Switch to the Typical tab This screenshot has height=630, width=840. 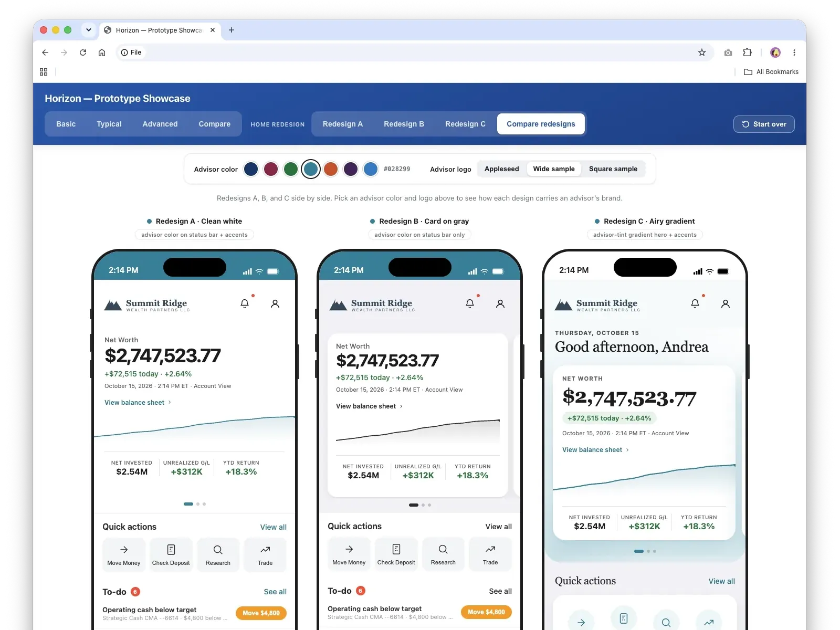[109, 124]
